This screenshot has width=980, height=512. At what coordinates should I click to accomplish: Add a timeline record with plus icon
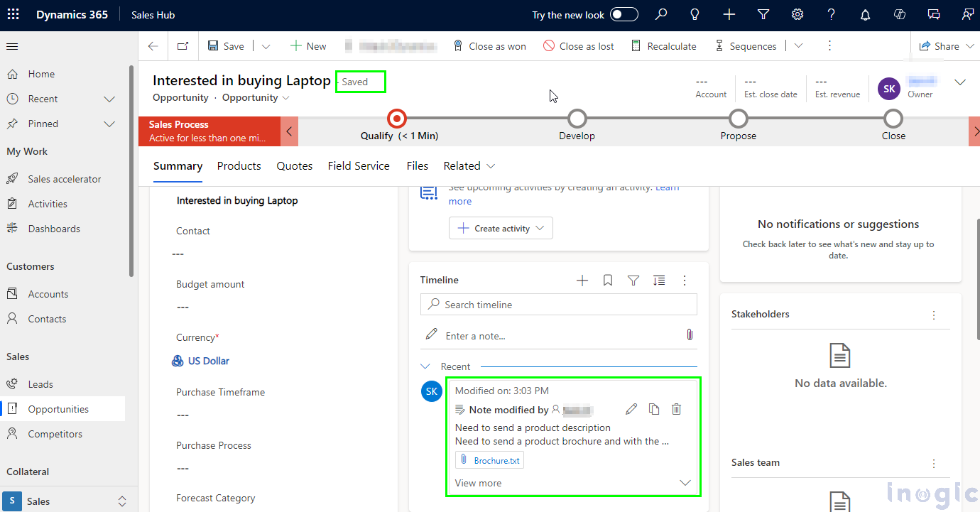click(x=582, y=280)
